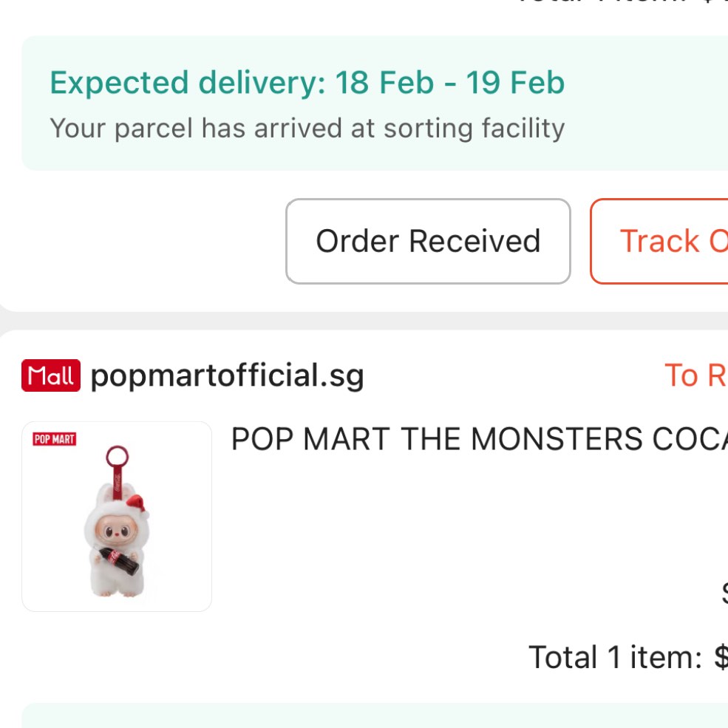Open the POP MART THE MONSTERS product title

[x=479, y=440]
